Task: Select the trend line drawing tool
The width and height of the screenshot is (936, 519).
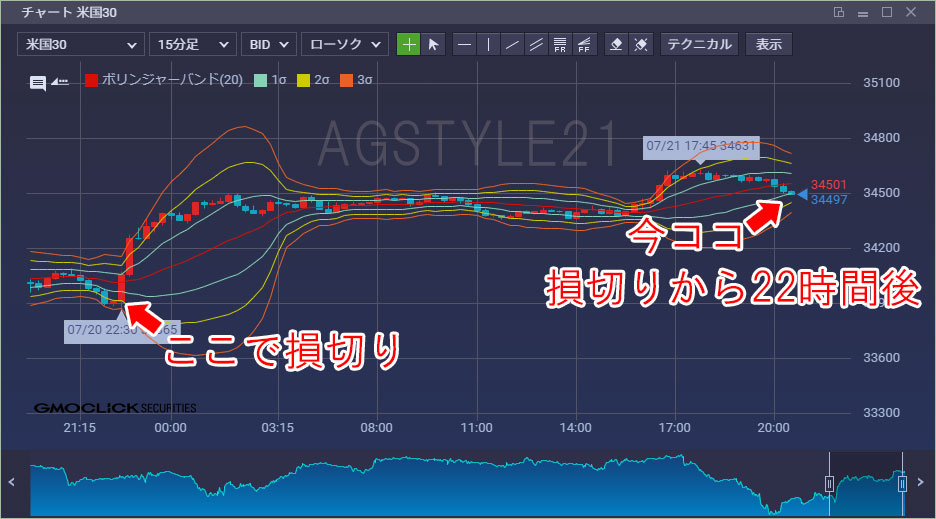Action: 512,44
